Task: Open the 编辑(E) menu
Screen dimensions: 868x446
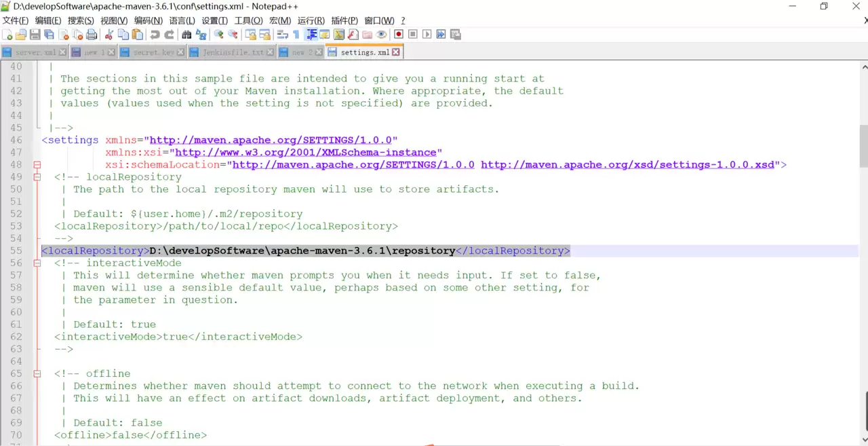Action: [48, 21]
